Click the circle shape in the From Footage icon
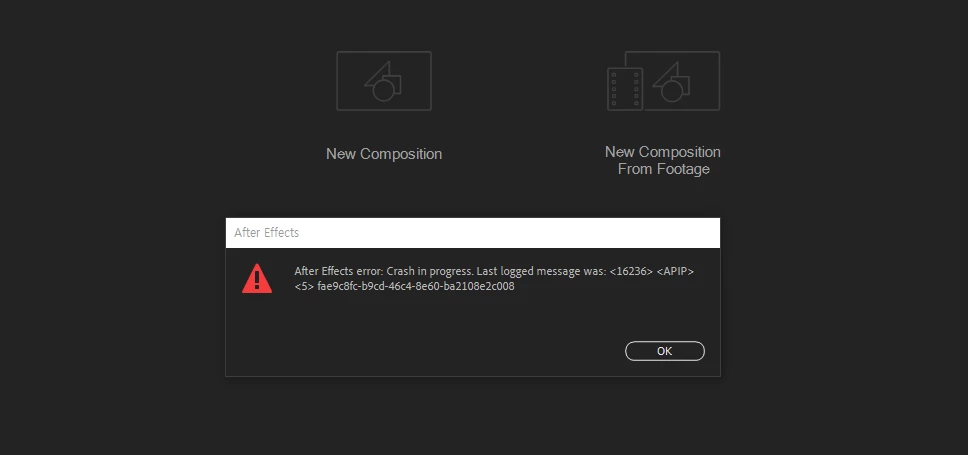The image size is (968, 455). (671, 91)
